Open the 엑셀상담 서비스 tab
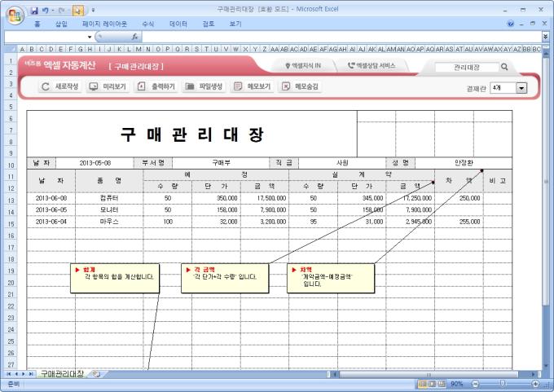The image size is (554, 392). click(x=372, y=66)
